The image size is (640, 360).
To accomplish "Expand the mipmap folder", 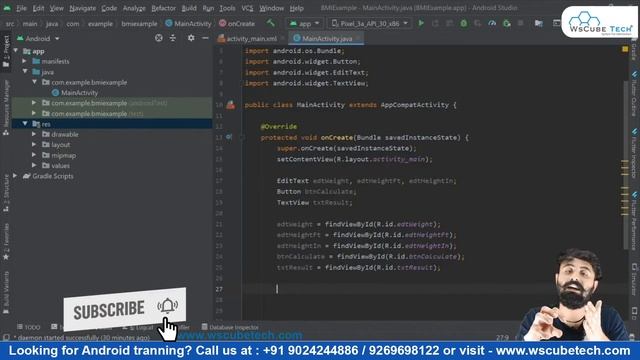I will [34, 155].
